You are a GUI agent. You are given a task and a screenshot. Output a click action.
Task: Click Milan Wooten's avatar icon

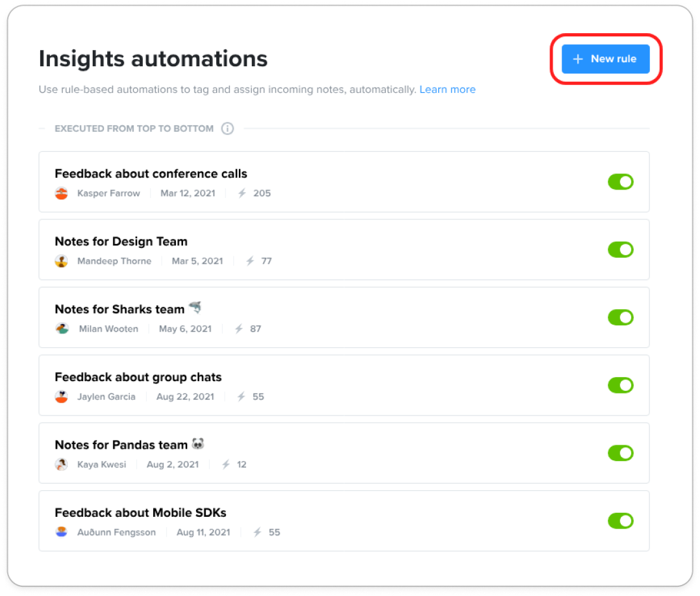[62, 329]
